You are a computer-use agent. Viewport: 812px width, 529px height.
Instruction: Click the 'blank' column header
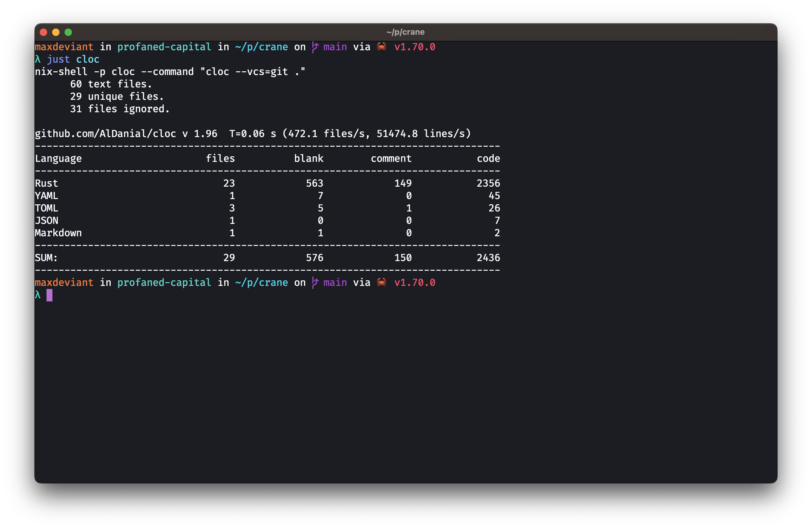[309, 158]
